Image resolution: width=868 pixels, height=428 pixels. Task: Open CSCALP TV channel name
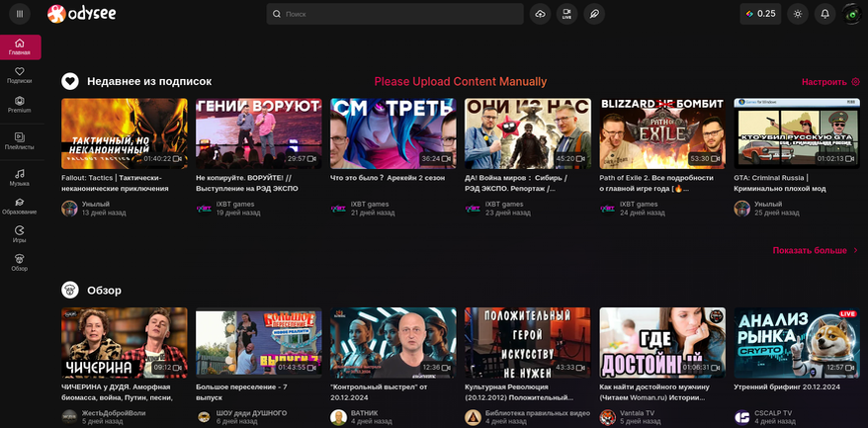coord(773,413)
